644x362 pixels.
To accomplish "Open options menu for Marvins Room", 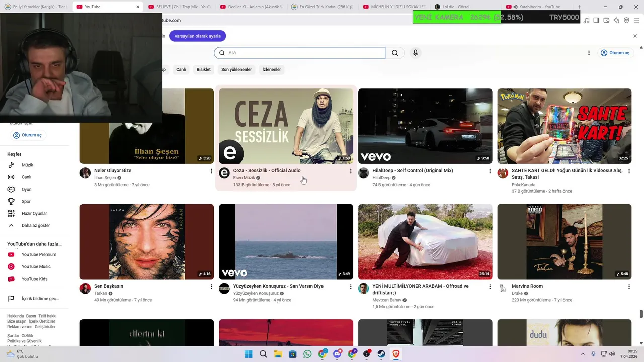I will coord(629,287).
